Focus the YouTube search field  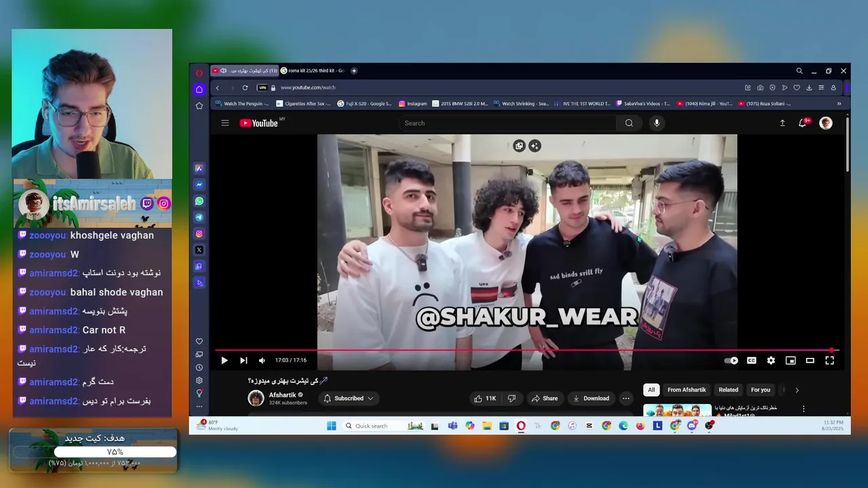point(507,123)
